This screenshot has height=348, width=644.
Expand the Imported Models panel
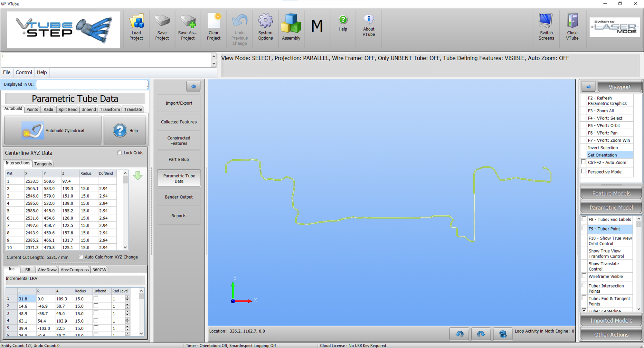pos(611,321)
